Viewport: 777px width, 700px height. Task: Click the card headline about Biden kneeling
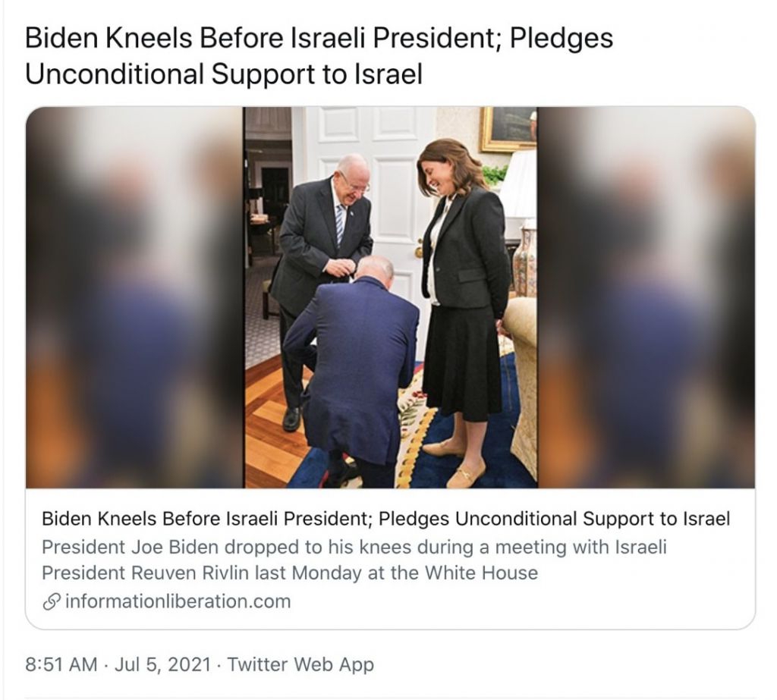pyautogui.click(x=385, y=519)
